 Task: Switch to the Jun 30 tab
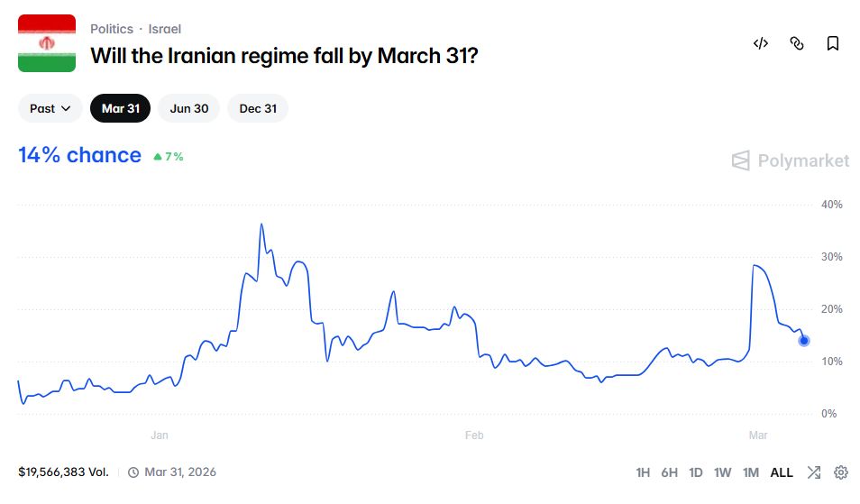189,108
